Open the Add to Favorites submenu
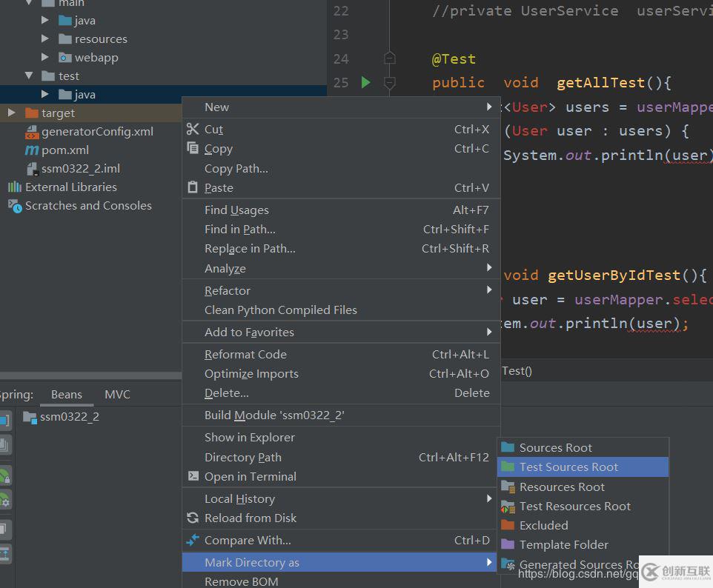713x588 pixels. [341, 333]
